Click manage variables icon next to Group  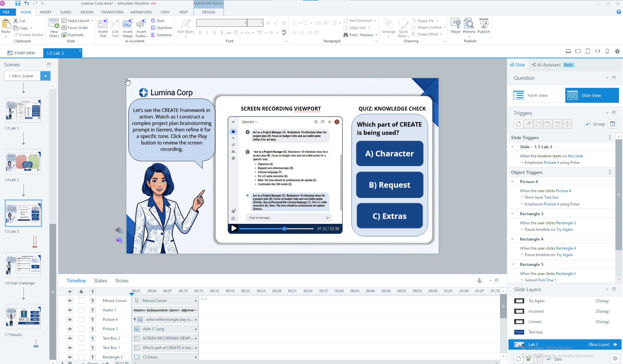[x=612, y=124]
